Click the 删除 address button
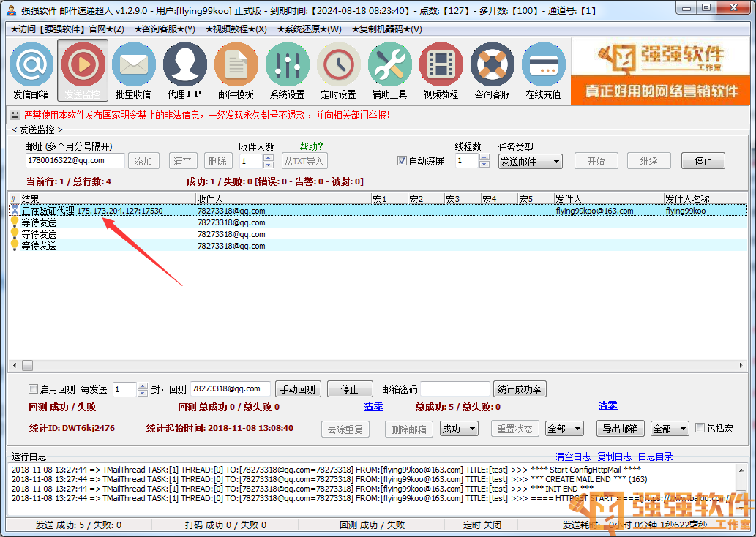This screenshot has width=756, height=537. coord(218,161)
